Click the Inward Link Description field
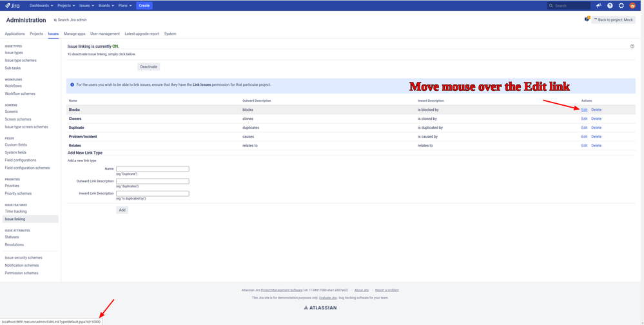 pos(153,193)
